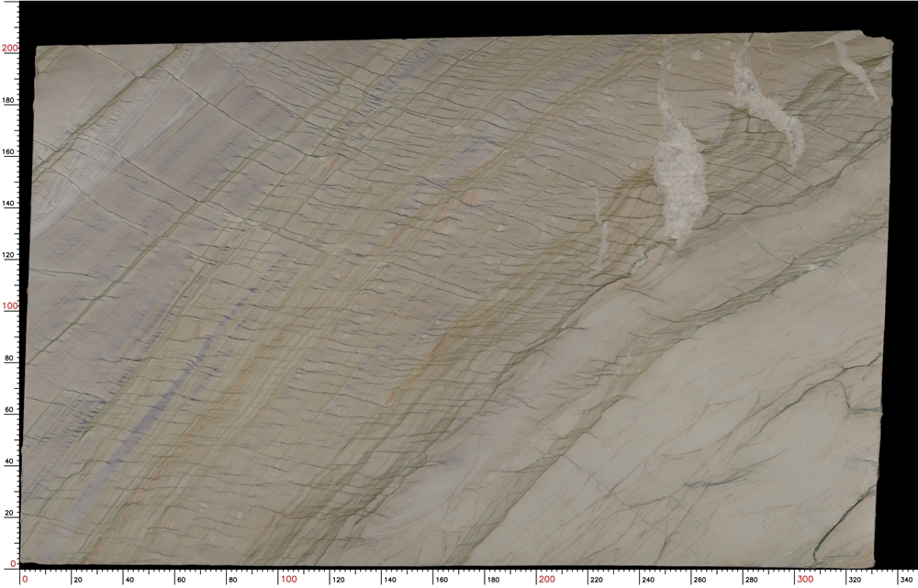Click the red 0 label on horizontal ruler
The image size is (918, 588).
coord(25,579)
